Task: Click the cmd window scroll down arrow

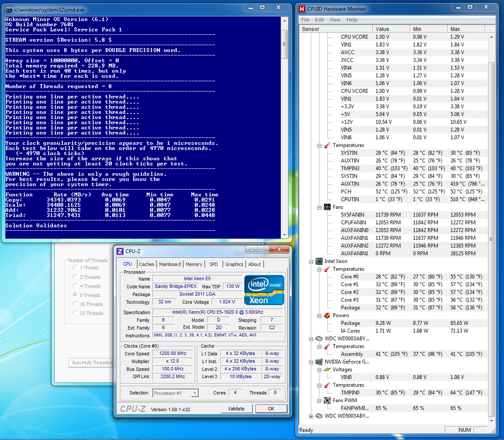Action: coord(284,235)
